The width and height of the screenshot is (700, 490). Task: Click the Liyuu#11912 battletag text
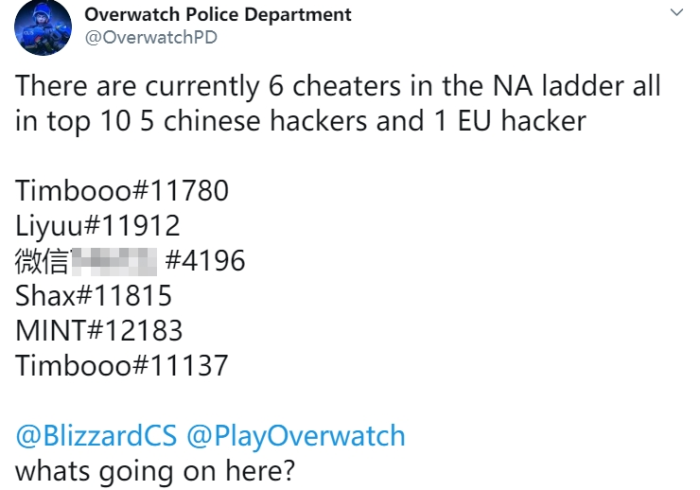(x=98, y=226)
